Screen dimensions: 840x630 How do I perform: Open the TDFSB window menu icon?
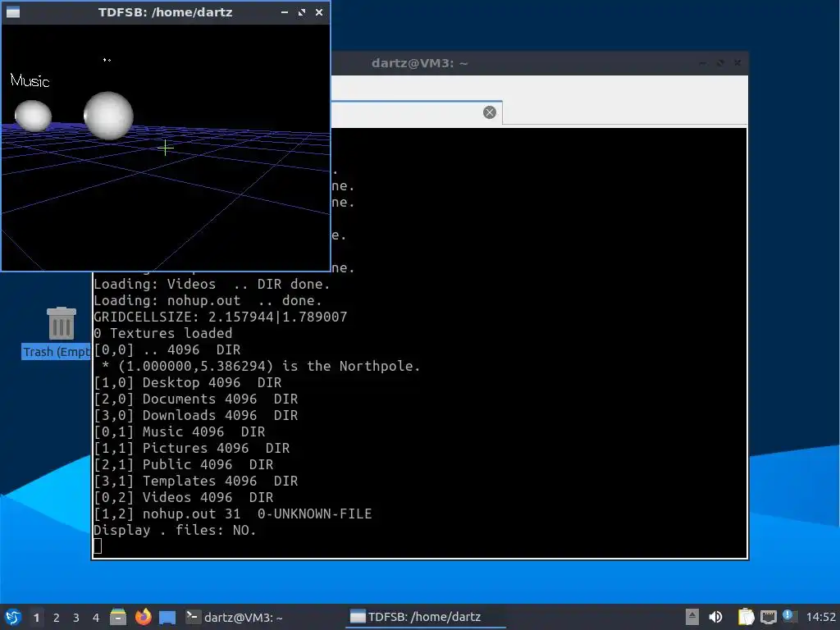[x=13, y=11]
